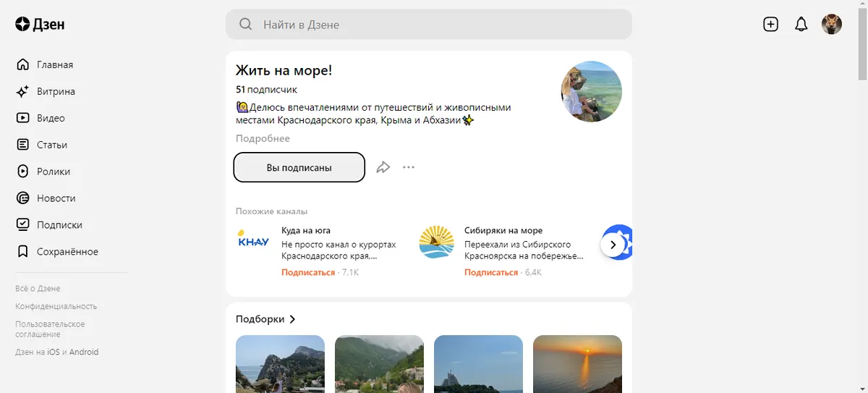Viewport: 868px width, 393px height.
Task: Open the third collection thumbnail with sea view
Action: pyautogui.click(x=478, y=364)
